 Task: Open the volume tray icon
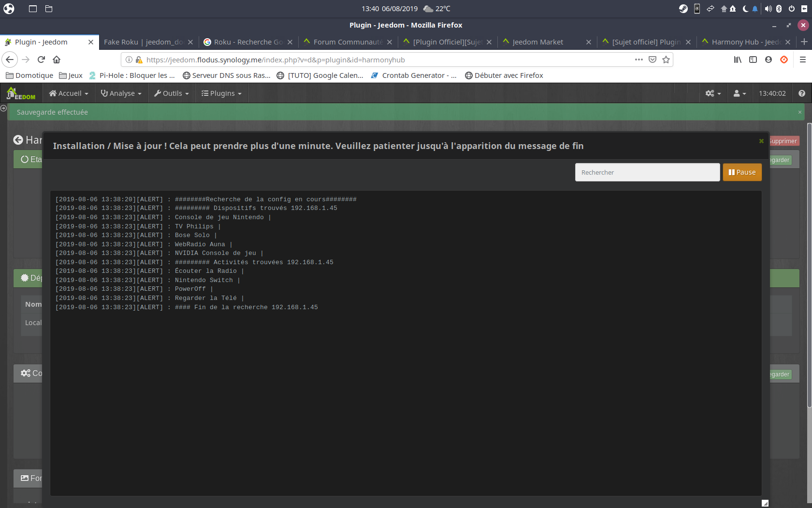click(768, 9)
